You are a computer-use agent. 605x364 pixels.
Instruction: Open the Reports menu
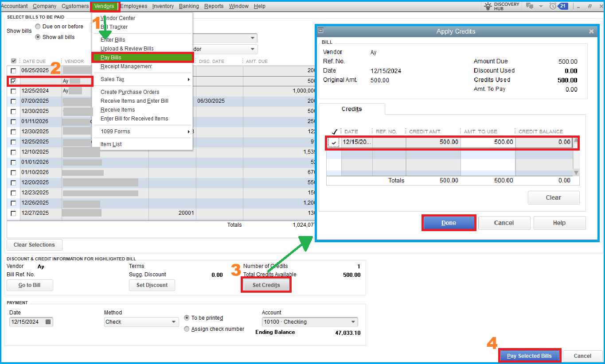tap(214, 6)
